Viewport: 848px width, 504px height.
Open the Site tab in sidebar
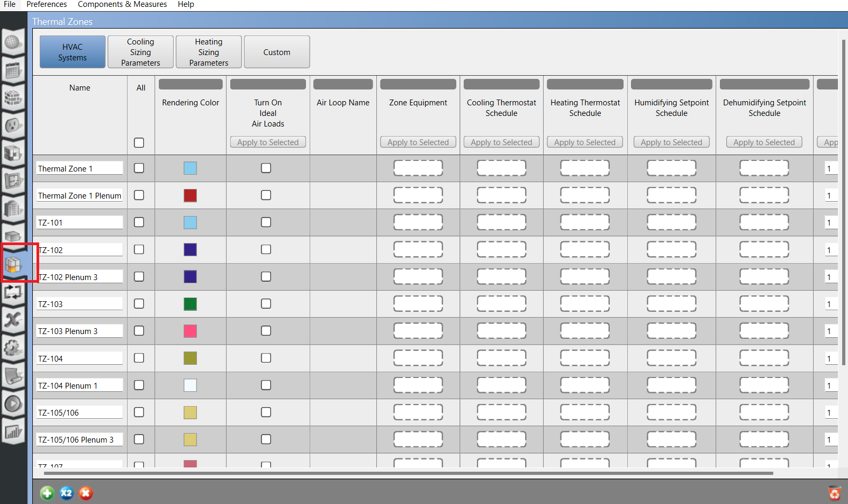13,42
